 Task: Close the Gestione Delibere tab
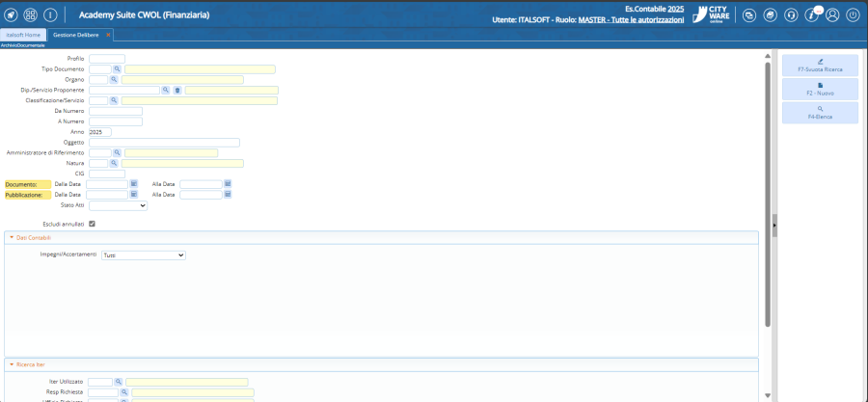(x=108, y=35)
